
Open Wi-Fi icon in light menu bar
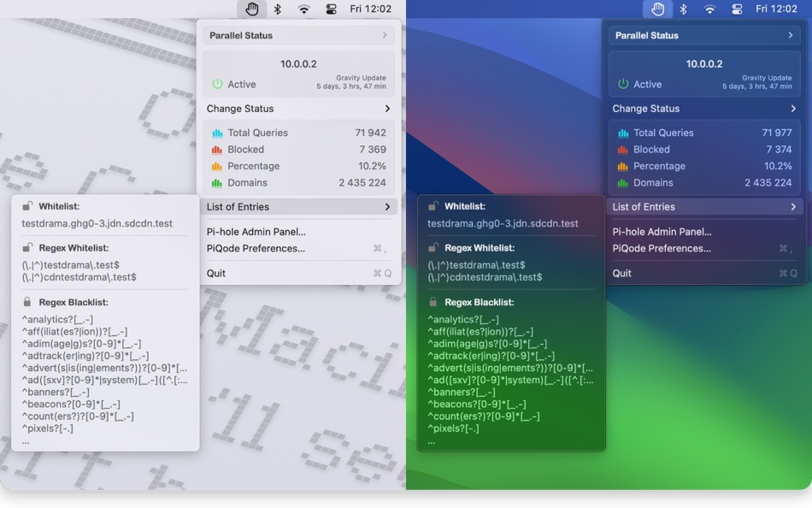point(304,9)
